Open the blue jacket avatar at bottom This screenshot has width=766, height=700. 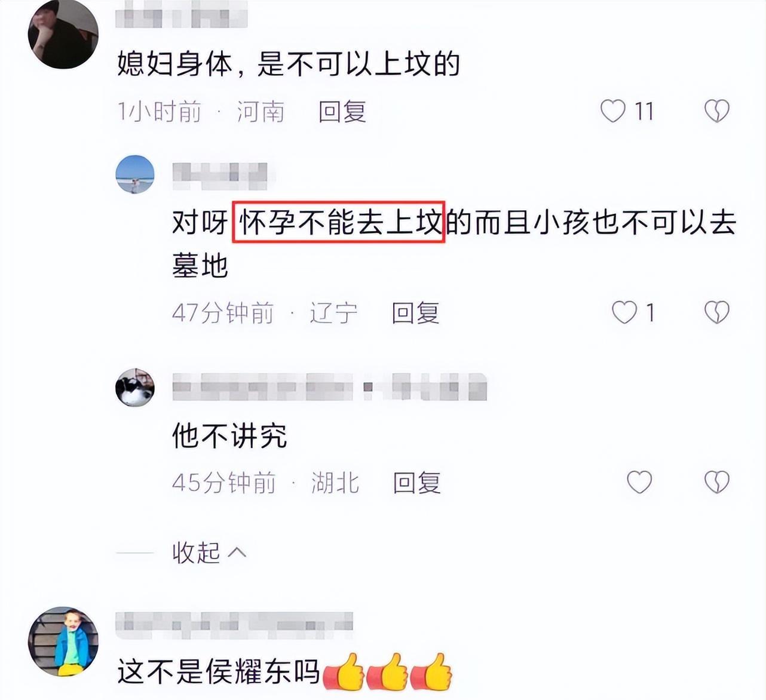pyautogui.click(x=63, y=641)
